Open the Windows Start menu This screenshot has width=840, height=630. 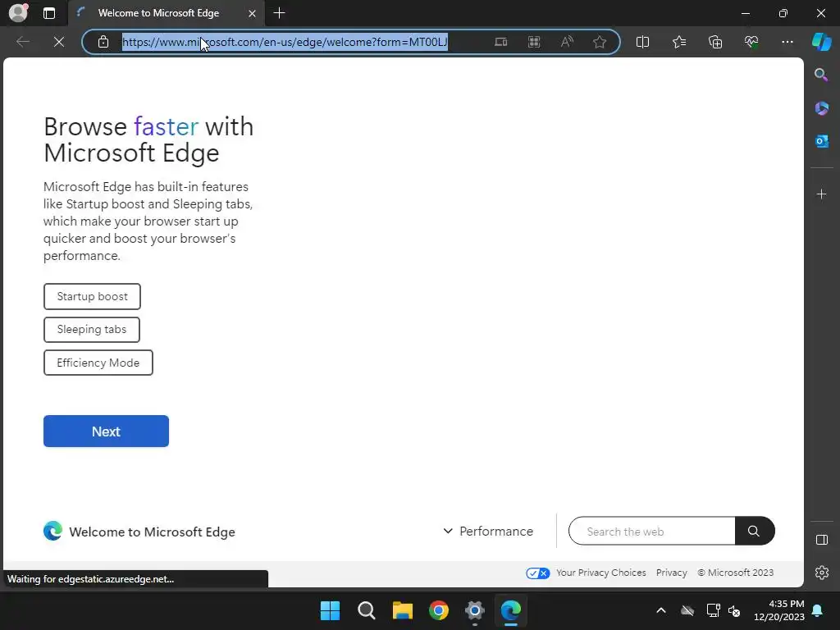(330, 610)
